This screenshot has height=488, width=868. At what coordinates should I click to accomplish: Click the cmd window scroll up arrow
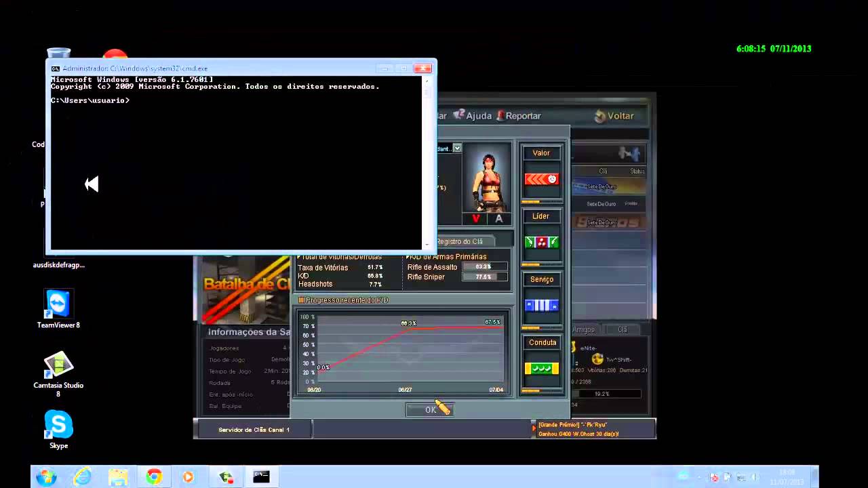click(427, 80)
